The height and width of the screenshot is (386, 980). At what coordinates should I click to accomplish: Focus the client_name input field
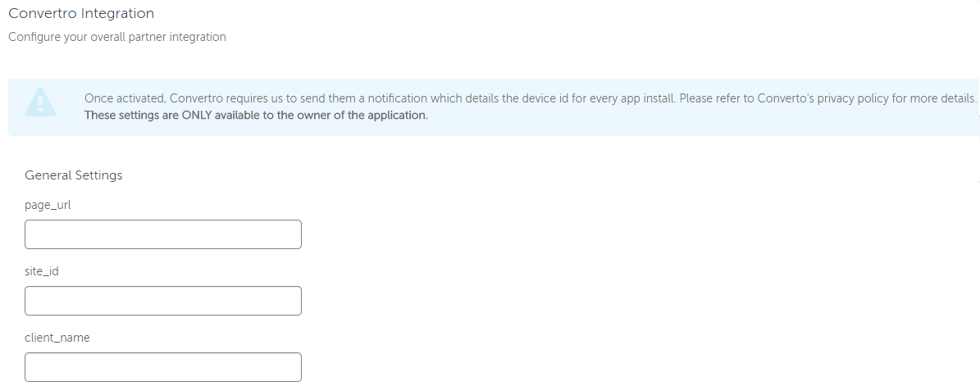(x=163, y=367)
